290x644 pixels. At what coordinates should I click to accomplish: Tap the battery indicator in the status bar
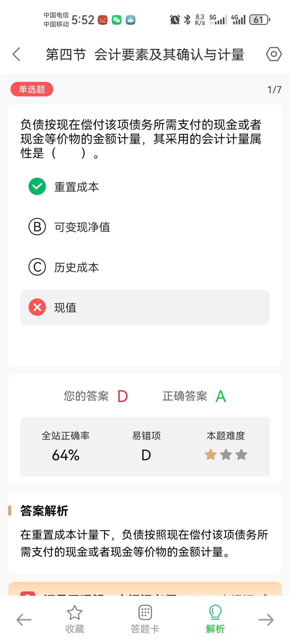pyautogui.click(x=259, y=20)
